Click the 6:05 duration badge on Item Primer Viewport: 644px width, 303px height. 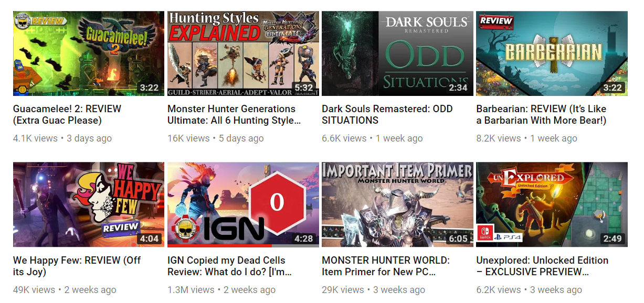(458, 239)
